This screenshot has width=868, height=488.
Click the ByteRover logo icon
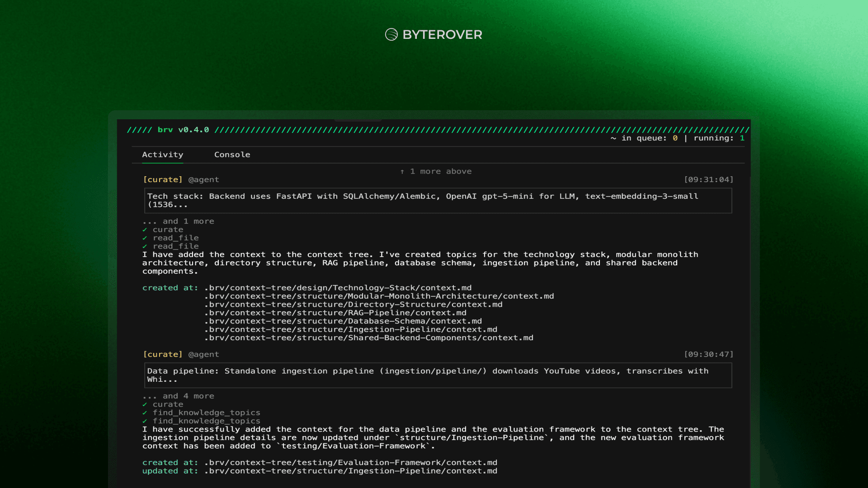[x=391, y=34]
